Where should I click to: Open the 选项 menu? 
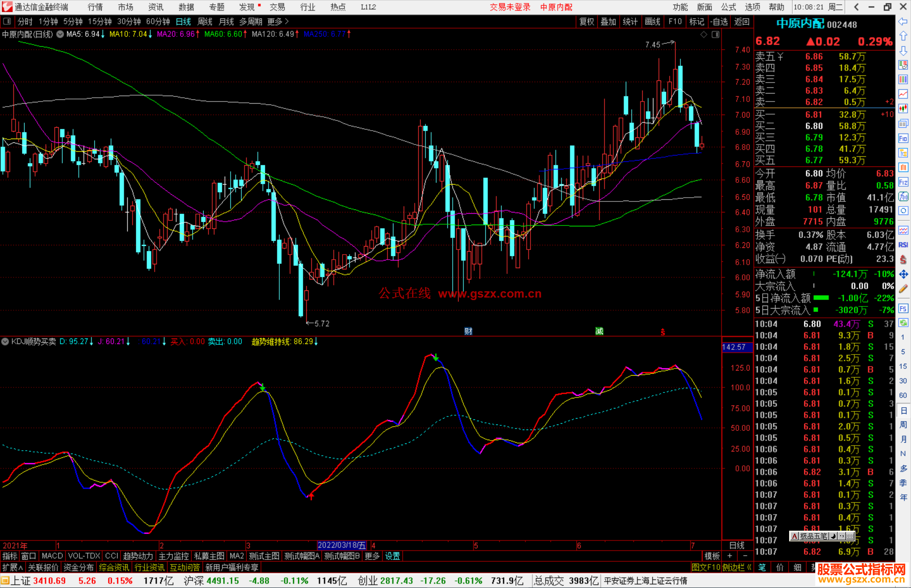click(x=752, y=7)
